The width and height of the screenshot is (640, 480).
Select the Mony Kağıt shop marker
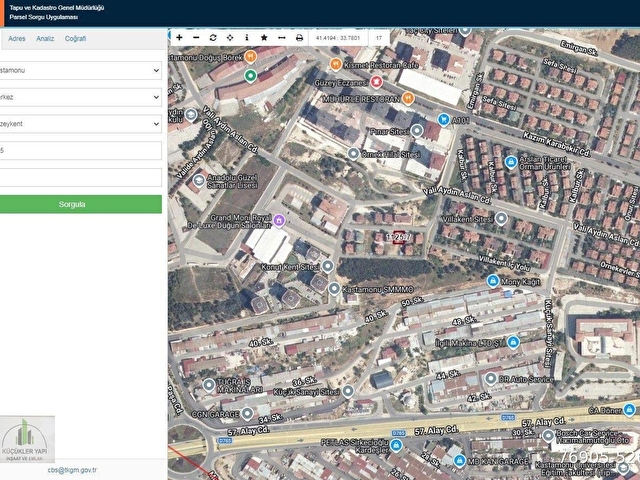click(x=493, y=281)
